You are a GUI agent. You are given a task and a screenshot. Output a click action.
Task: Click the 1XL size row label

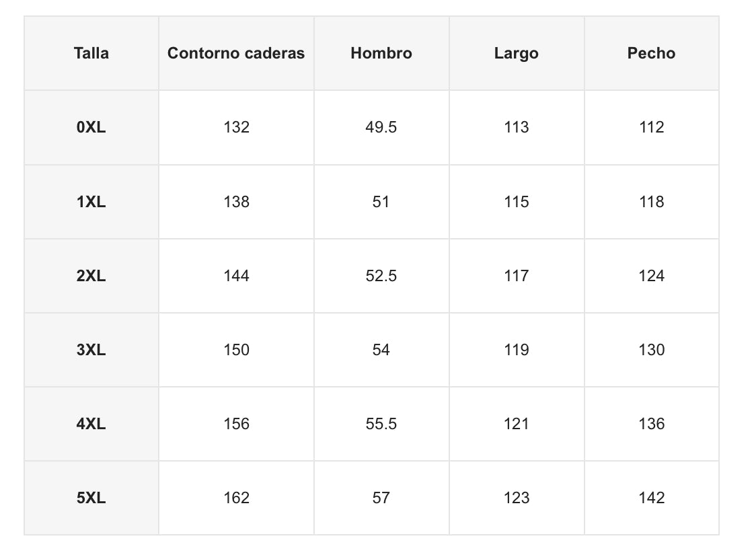tap(91, 202)
